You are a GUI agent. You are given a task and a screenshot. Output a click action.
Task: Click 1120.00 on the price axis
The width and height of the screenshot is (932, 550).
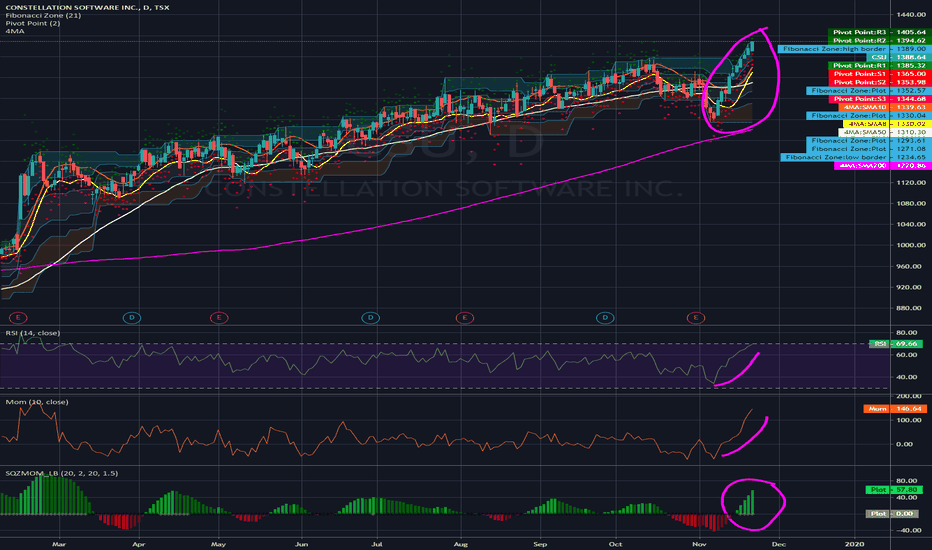[911, 182]
